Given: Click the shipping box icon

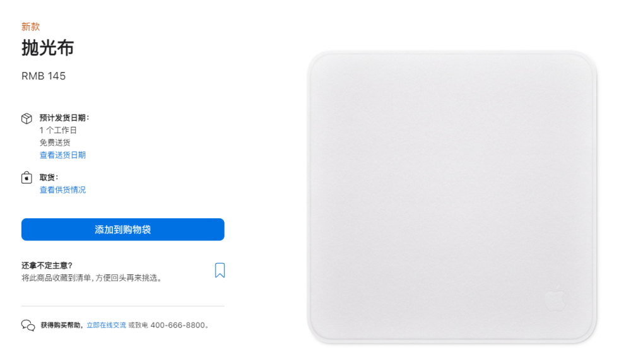Looking at the screenshot, I should (27, 119).
